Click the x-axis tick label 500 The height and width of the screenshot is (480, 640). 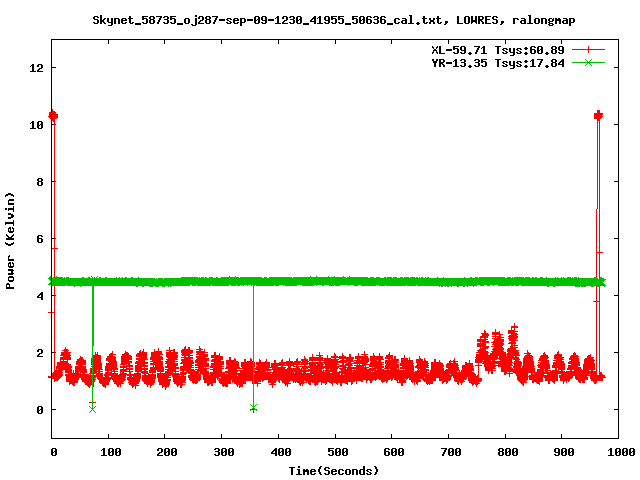point(338,452)
